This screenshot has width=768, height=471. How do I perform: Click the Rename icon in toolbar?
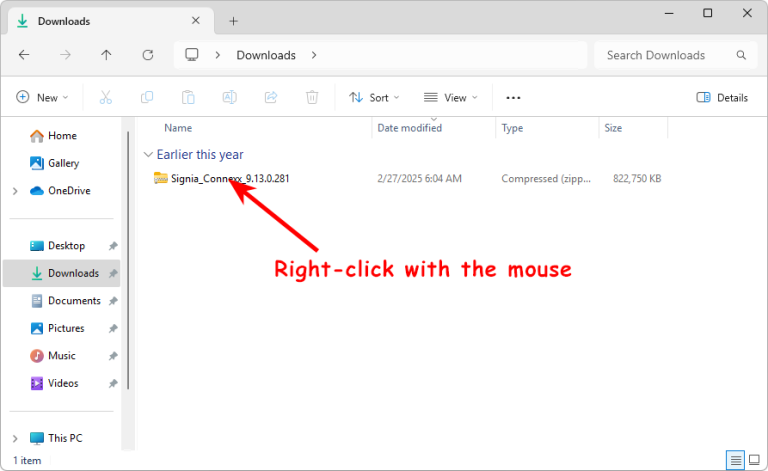[x=229, y=97]
